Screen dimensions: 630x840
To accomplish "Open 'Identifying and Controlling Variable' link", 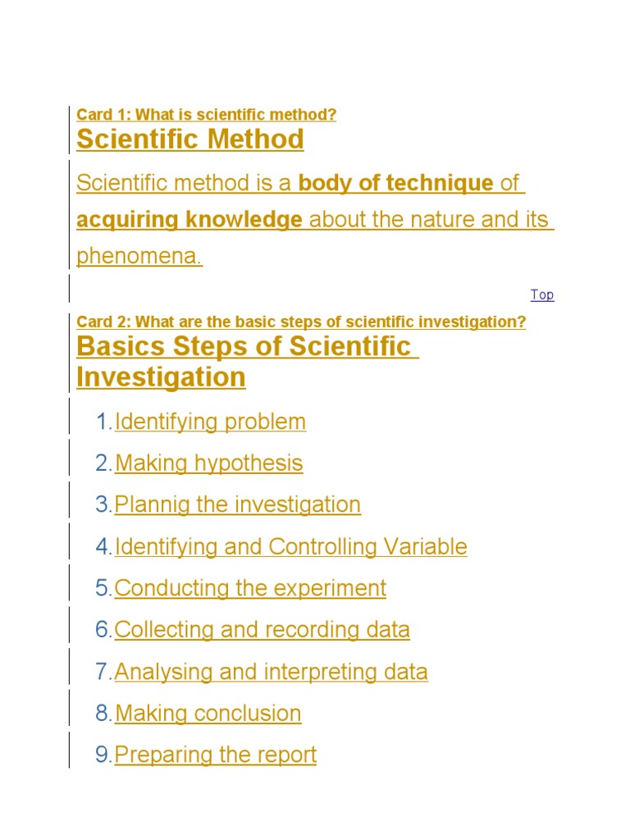I will 290,546.
